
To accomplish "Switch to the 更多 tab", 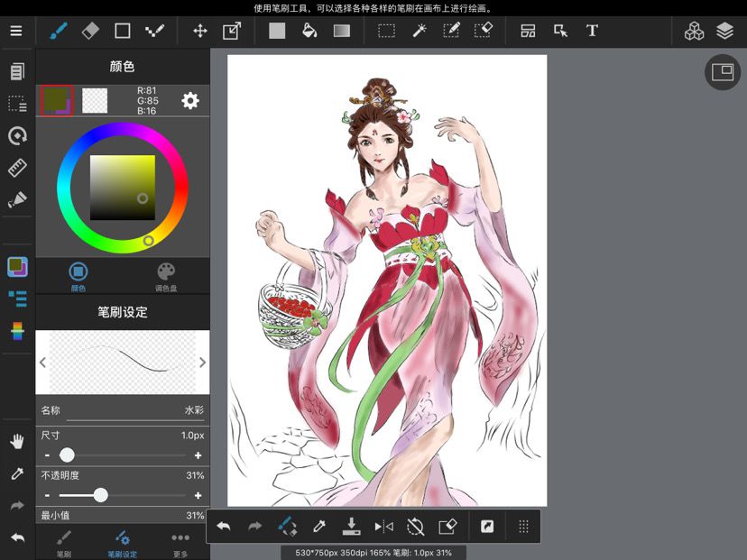I will 180,542.
